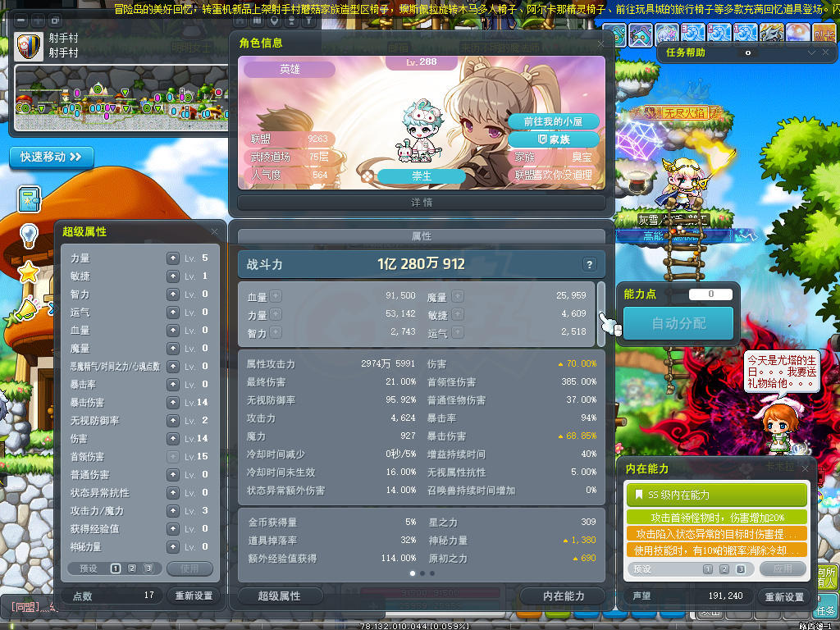Click the buff icon numbered 3
The image size is (840, 630).
click(694, 33)
